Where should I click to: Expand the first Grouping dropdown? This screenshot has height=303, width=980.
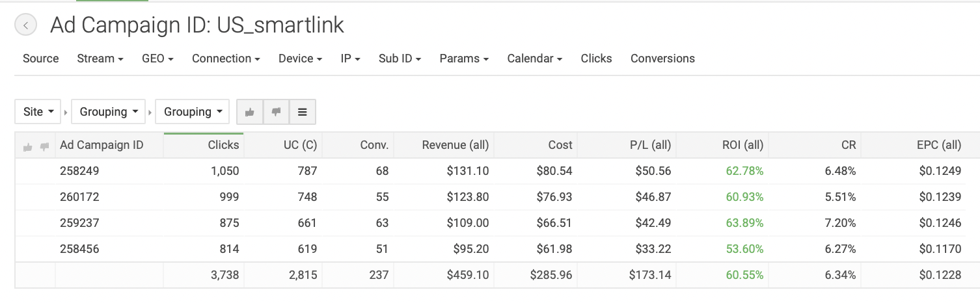(x=109, y=112)
